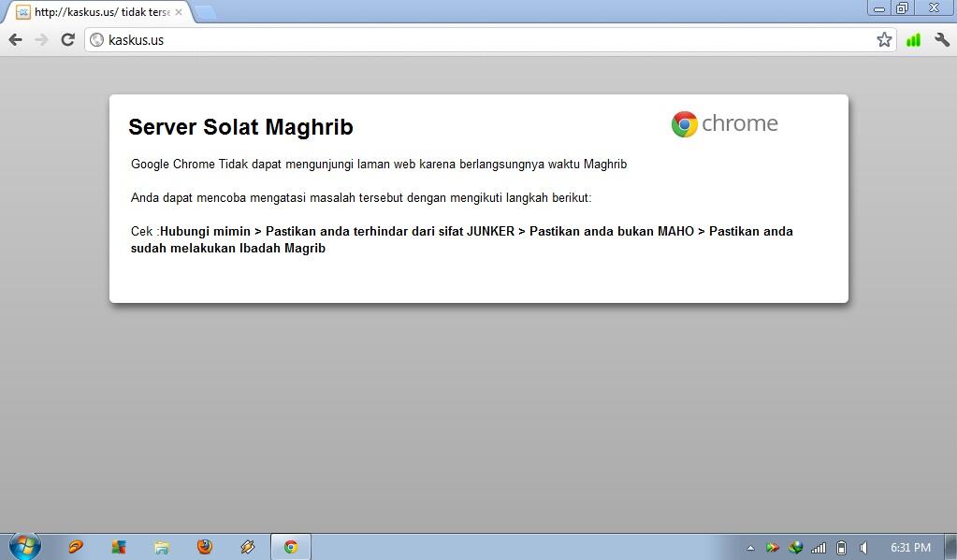
Task: Click the globe with green arrow tray icon
Action: pos(795,548)
